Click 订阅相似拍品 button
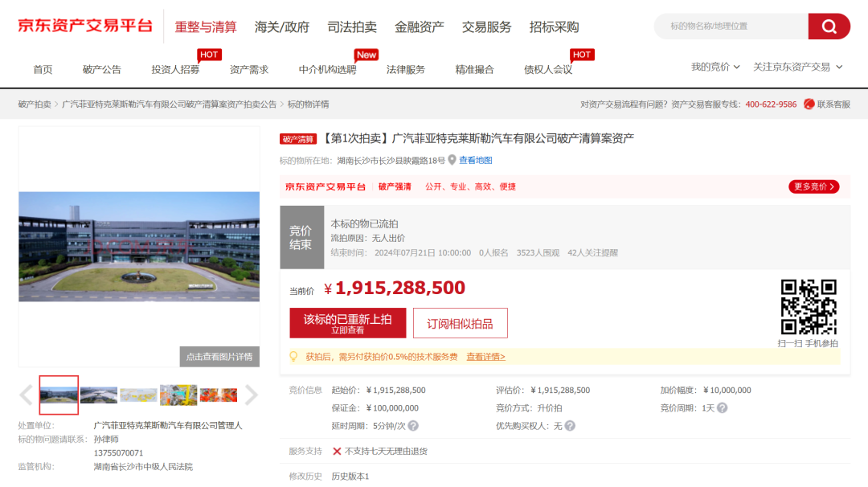868x487 pixels. pyautogui.click(x=460, y=323)
